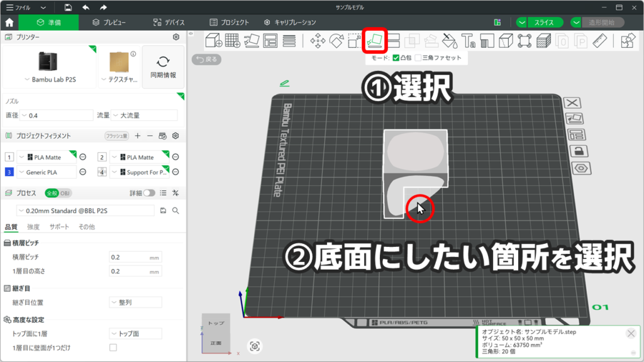Click the blue filament 3 color swatch
The height and width of the screenshot is (362, 644).
[x=9, y=172]
